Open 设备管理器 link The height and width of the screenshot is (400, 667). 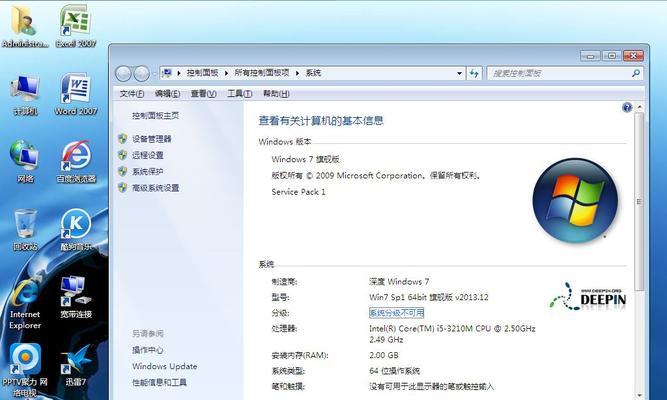point(151,139)
